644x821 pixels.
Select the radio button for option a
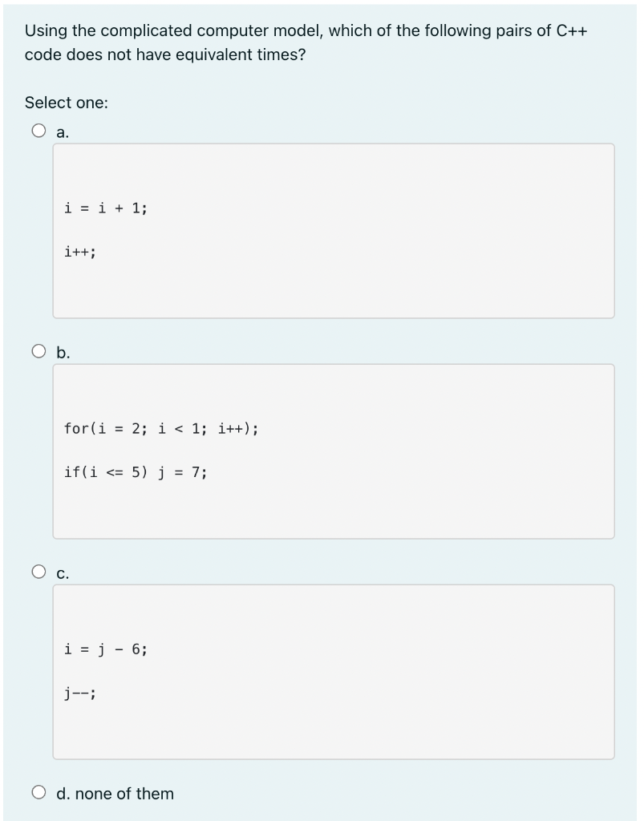click(37, 131)
